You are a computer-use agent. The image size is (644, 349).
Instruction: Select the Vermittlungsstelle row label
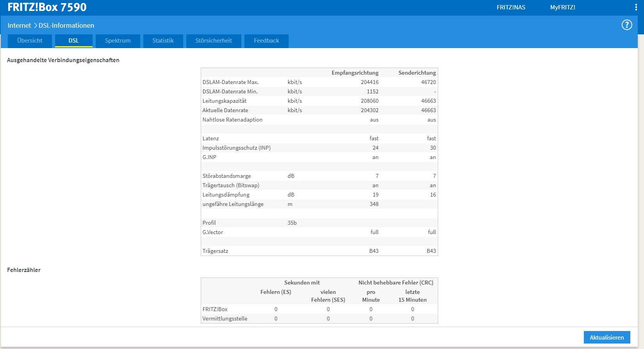point(225,319)
